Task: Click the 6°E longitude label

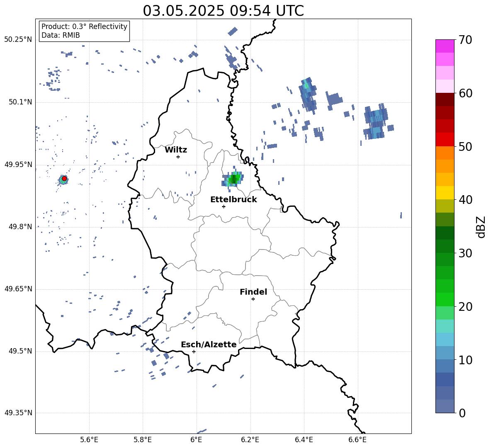Action: tap(196, 440)
